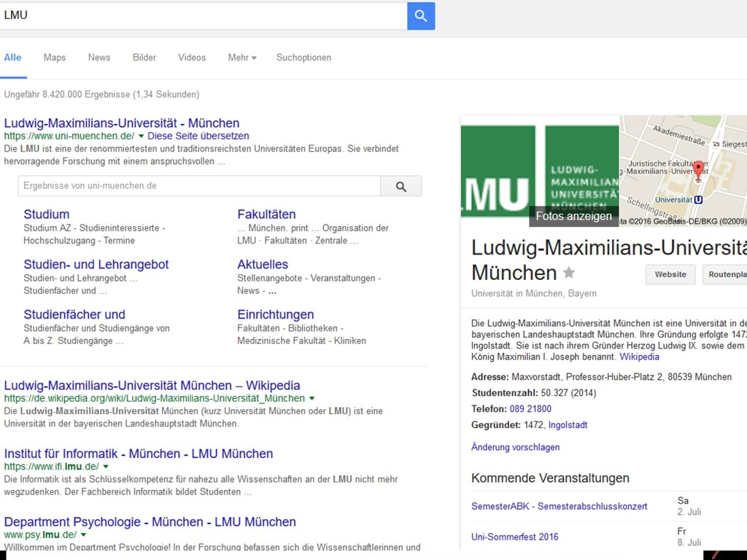747x560 pixels.
Task: Click the LMU logo photo thumbnail
Action: pyautogui.click(x=540, y=171)
